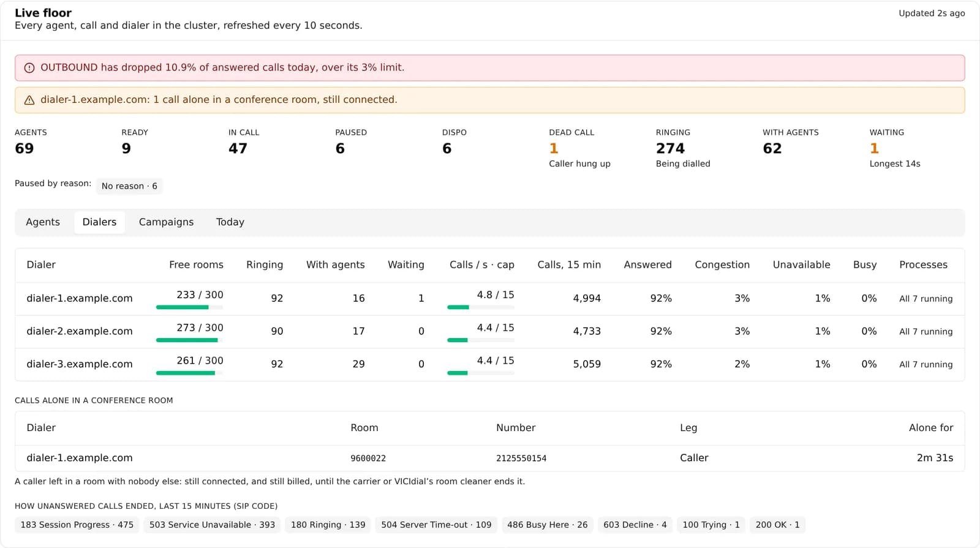Screen dimensions: 980x548
Task: Click the Processes column header
Action: pyautogui.click(x=923, y=265)
